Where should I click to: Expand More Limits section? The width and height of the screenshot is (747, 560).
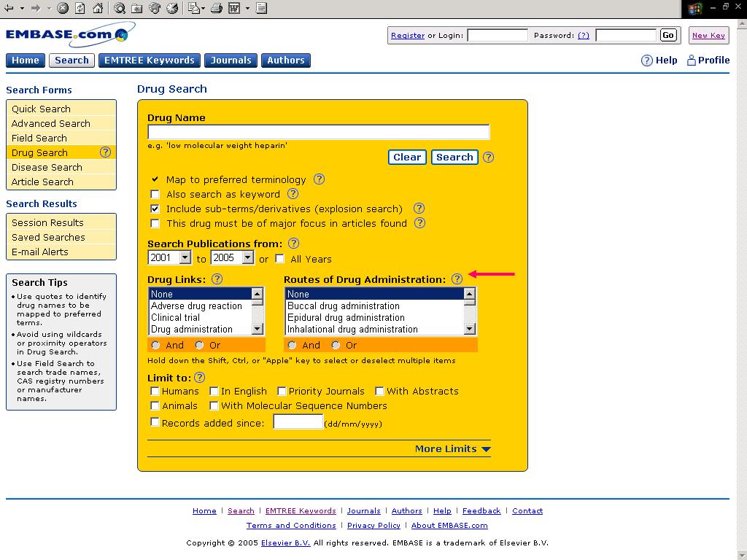point(452,448)
